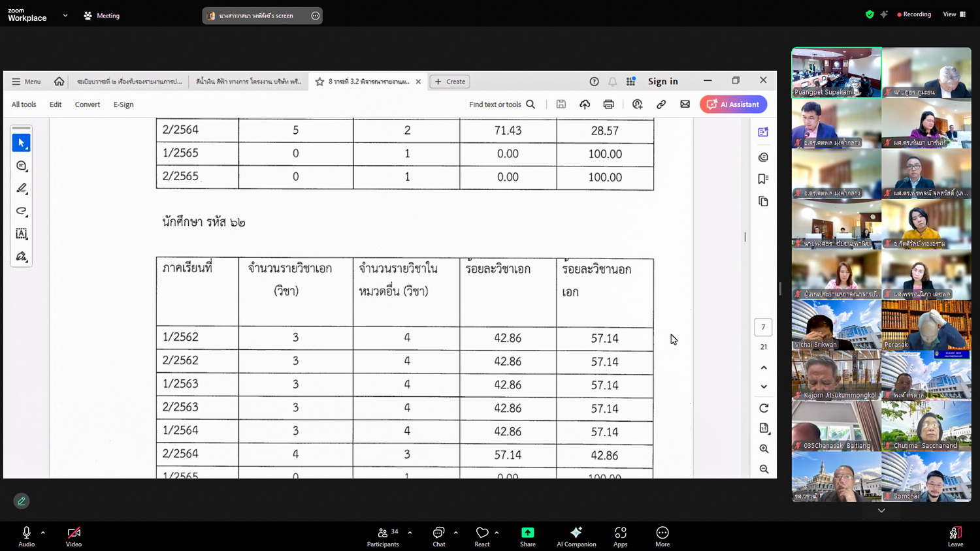
Task: Toggle the annotation pencil button
Action: [22, 501]
